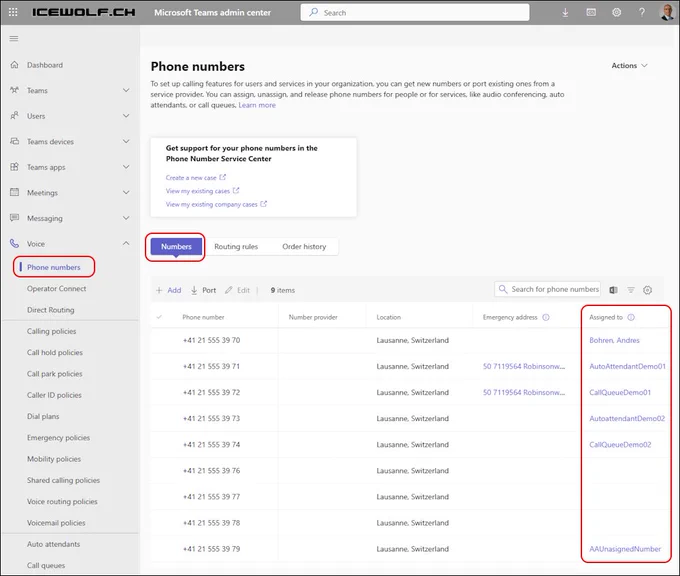Image resolution: width=680 pixels, height=576 pixels.
Task: Open Shared calling policies
Action: pyautogui.click(x=63, y=480)
